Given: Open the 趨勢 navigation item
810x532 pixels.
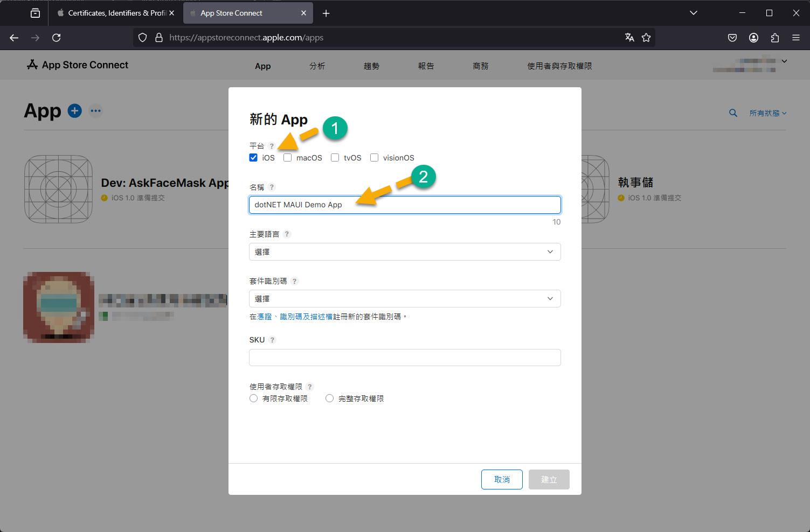Looking at the screenshot, I should point(371,66).
